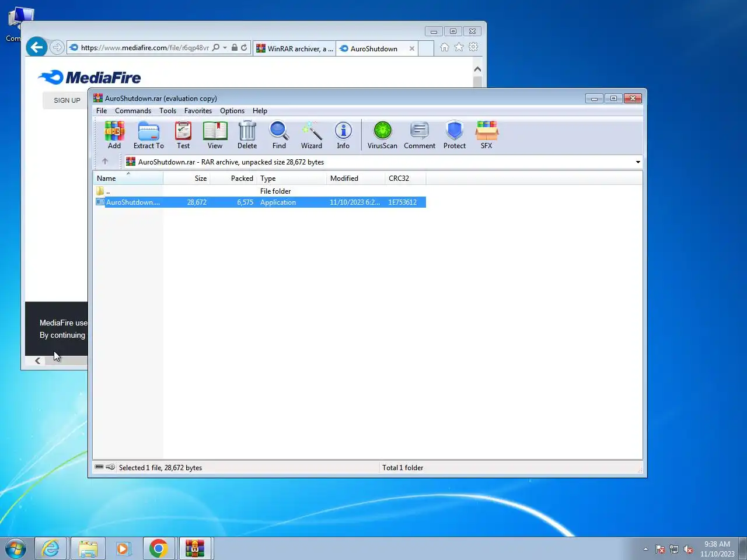Click the Add toolbar icon in WinRAR
This screenshot has width=747, height=560.
[x=114, y=135]
